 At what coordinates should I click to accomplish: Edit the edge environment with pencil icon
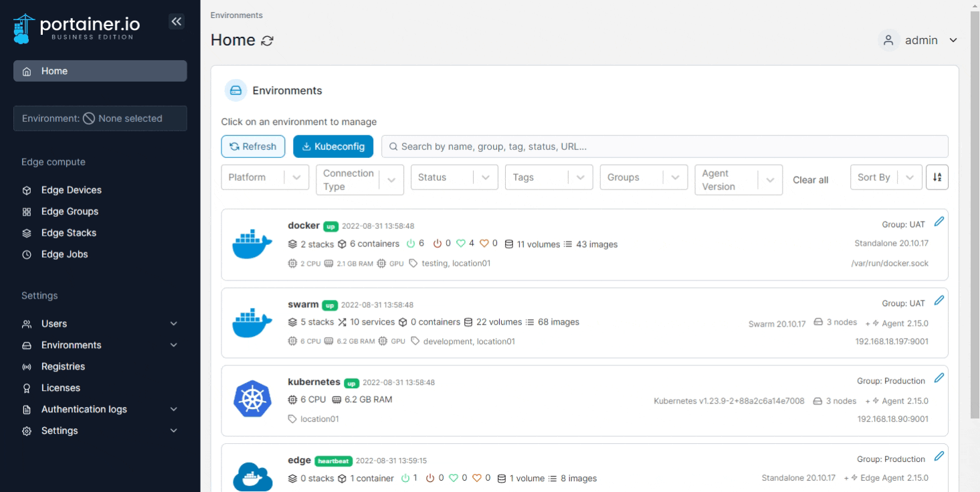click(x=939, y=457)
